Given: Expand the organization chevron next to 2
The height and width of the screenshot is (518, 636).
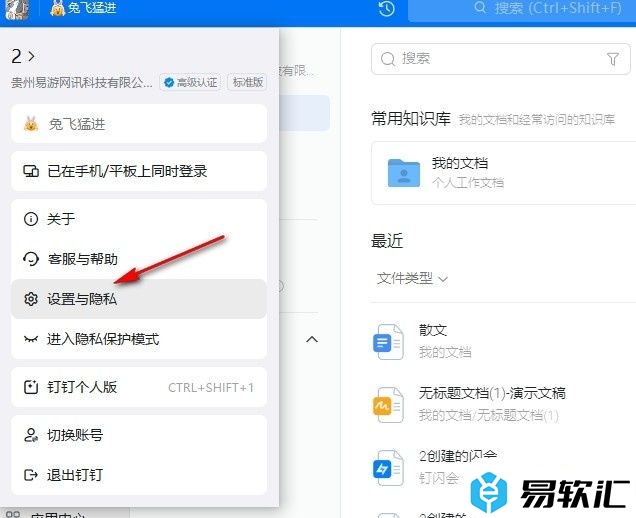Looking at the screenshot, I should (x=31, y=56).
